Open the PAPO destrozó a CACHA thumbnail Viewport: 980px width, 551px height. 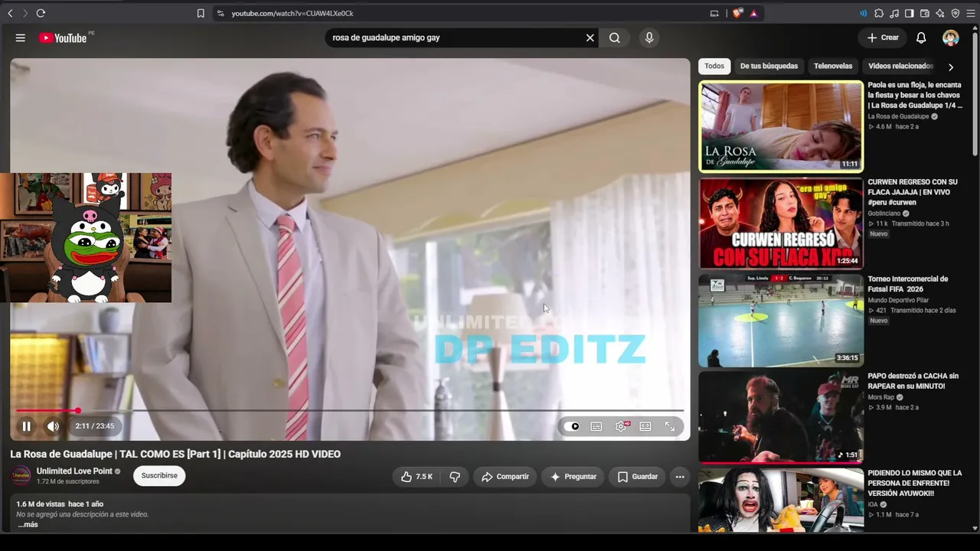click(x=781, y=418)
